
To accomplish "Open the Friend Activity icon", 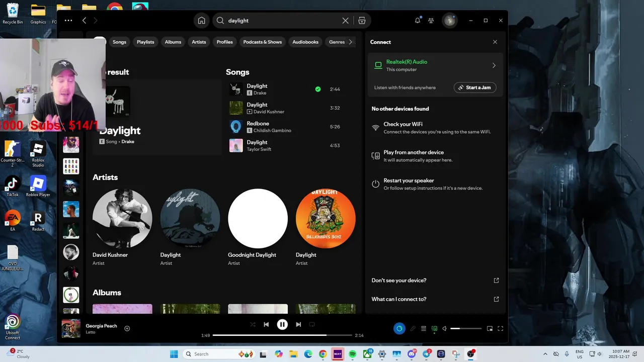I will (x=431, y=21).
